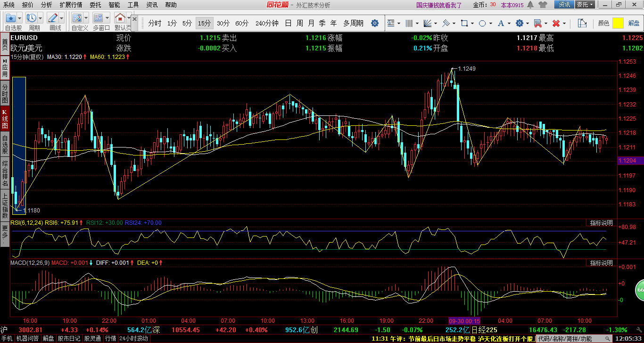Screen dimensions: 644x343
Task: Select the text annotation A tool
Action: [501, 23]
